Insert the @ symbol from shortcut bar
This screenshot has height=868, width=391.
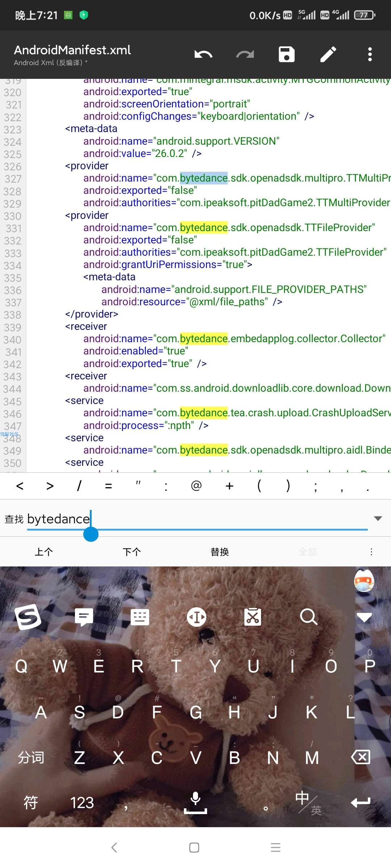[196, 486]
